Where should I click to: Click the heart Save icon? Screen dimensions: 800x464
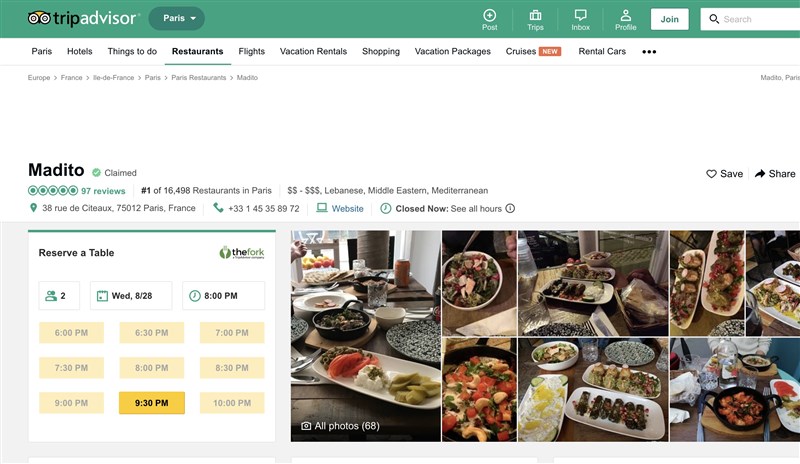[x=711, y=174]
